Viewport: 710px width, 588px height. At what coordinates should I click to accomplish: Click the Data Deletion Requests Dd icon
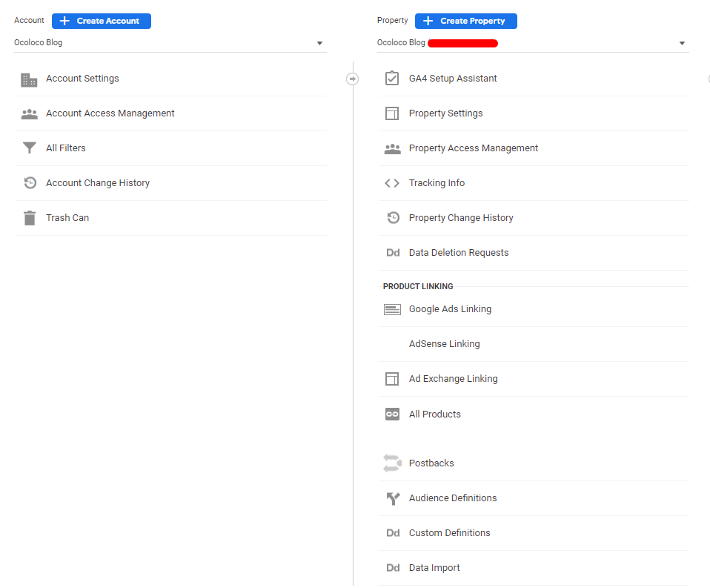click(x=393, y=253)
